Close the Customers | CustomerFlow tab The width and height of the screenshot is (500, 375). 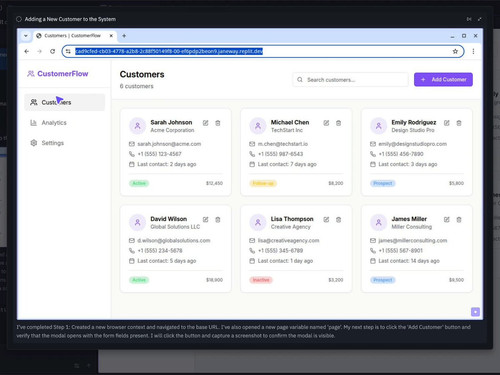pos(111,36)
